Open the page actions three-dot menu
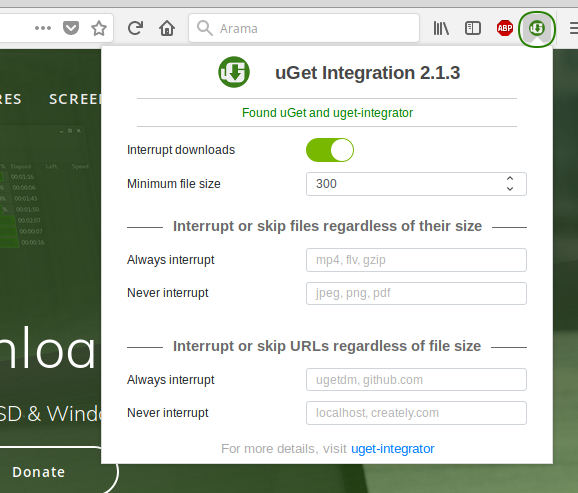This screenshot has height=493, width=578. coord(43,28)
